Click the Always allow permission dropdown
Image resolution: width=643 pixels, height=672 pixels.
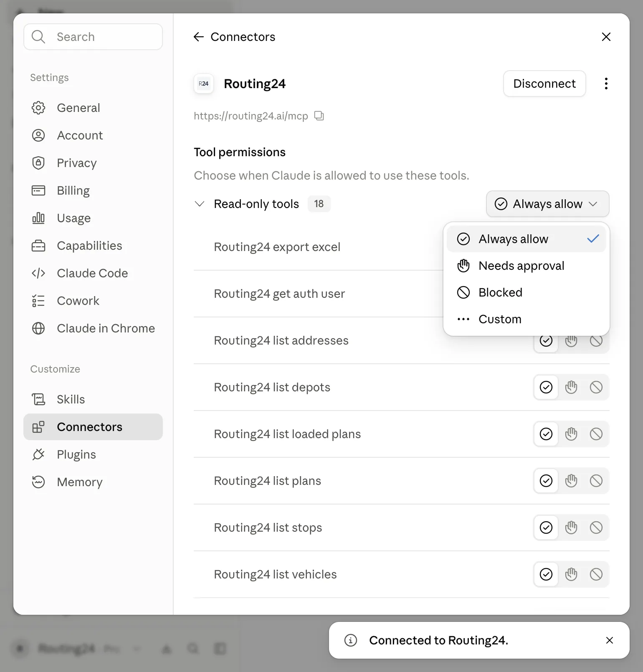coord(547,204)
